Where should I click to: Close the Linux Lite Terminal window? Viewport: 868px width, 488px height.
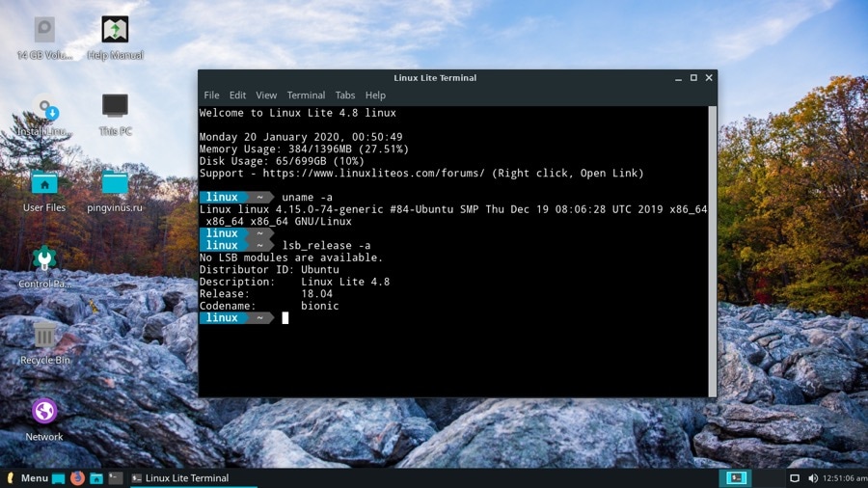[x=709, y=78]
